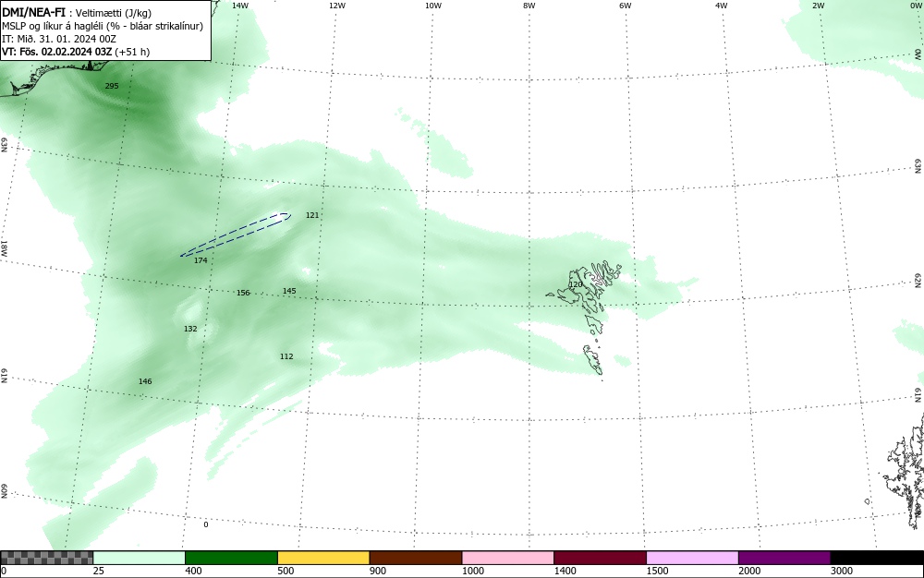This screenshot has width=924, height=578.
Task: Click the brown 900 legend swatch
Action: 416,558
